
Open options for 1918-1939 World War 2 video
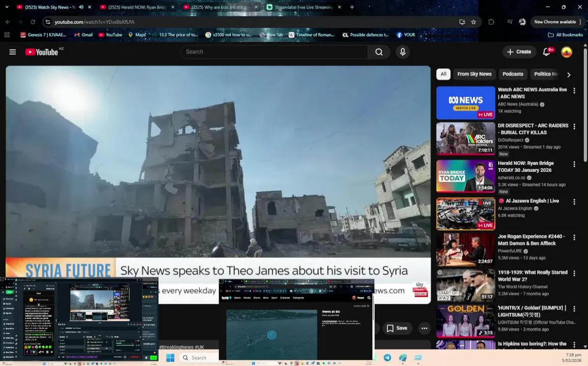(574, 273)
